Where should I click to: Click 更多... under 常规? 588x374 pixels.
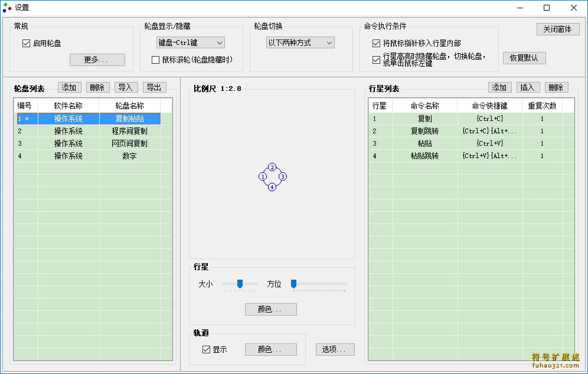98,60
